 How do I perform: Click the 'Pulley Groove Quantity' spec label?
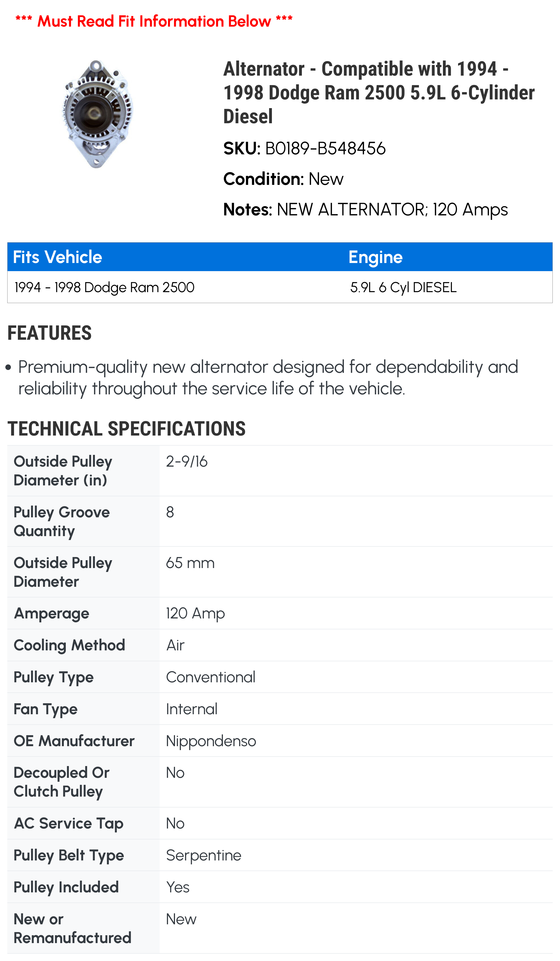point(62,521)
